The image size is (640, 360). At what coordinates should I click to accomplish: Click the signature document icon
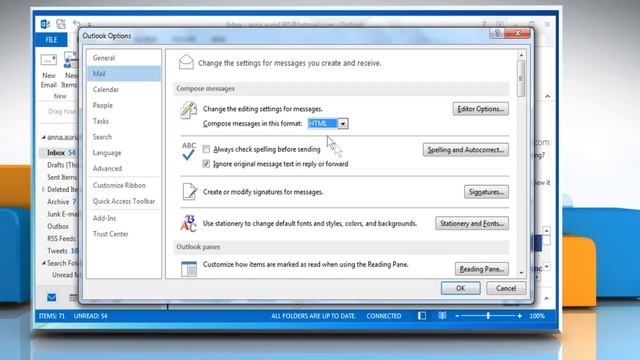point(189,192)
